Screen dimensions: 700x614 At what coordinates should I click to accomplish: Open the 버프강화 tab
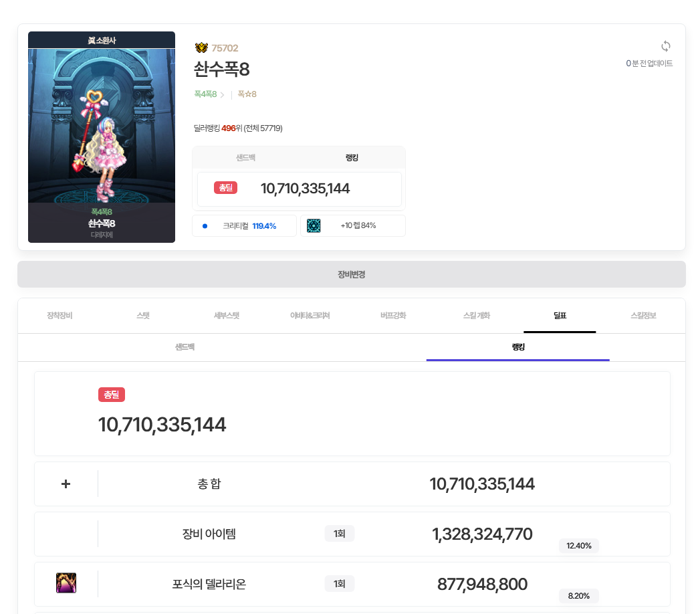point(393,315)
